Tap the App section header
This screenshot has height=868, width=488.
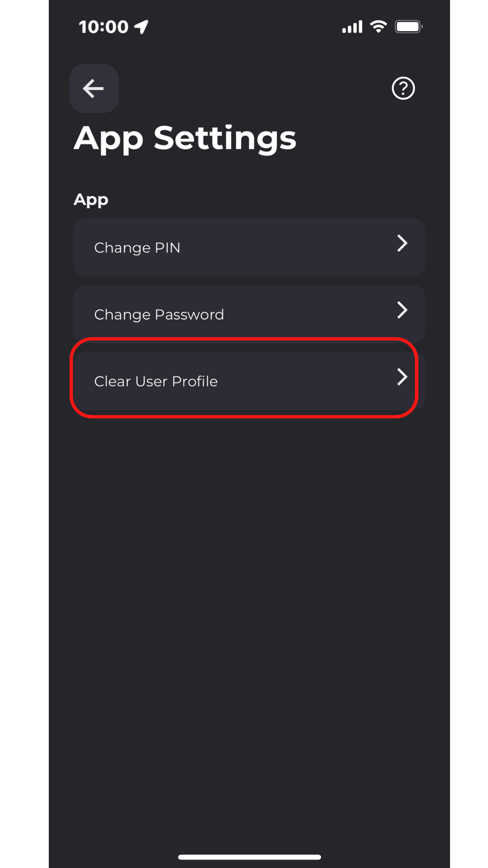pos(91,200)
